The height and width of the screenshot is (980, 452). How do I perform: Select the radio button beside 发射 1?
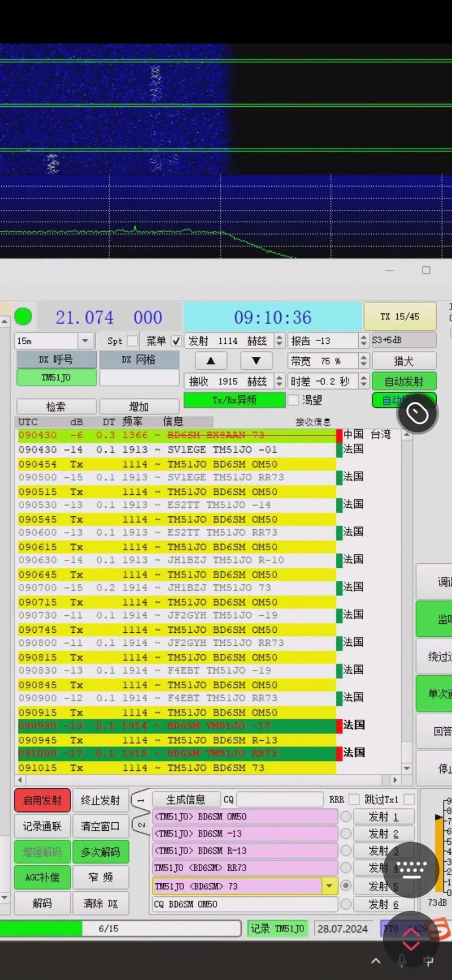346,817
